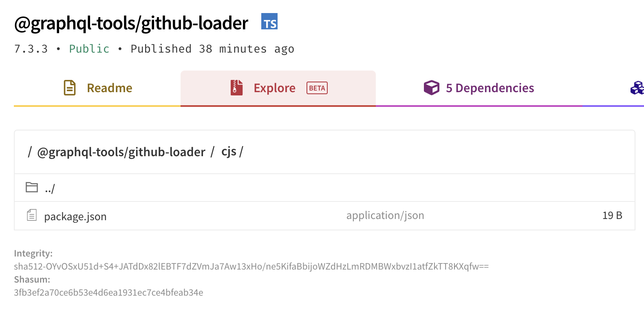Click the Readme document icon
The height and width of the screenshot is (314, 644).
69,87
